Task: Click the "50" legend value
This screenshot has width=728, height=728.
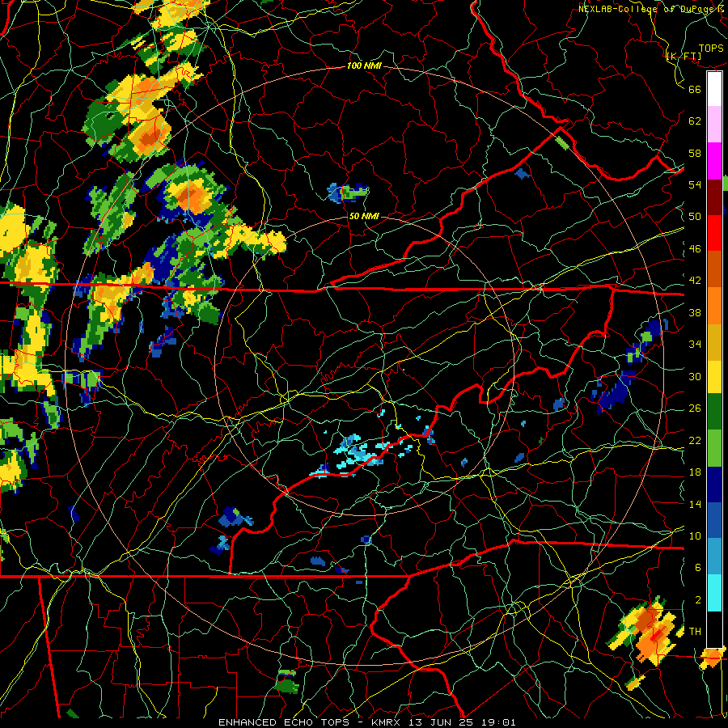Action: (x=695, y=217)
